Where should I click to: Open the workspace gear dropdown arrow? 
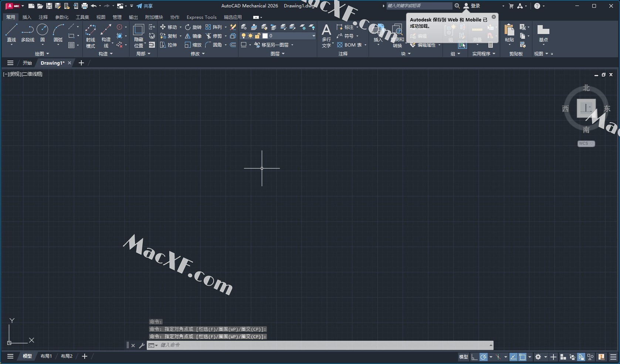pyautogui.click(x=545, y=357)
